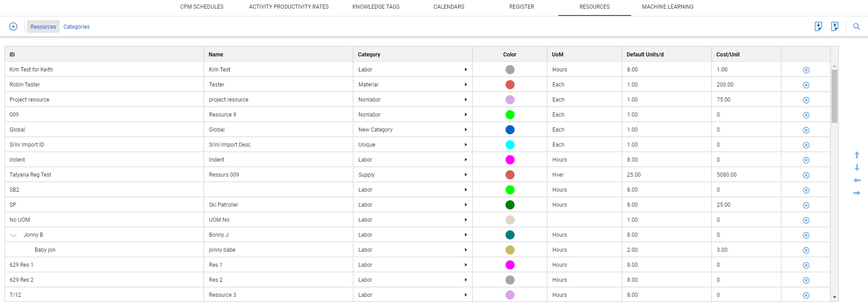Click the indent right arrow icon

(x=857, y=193)
